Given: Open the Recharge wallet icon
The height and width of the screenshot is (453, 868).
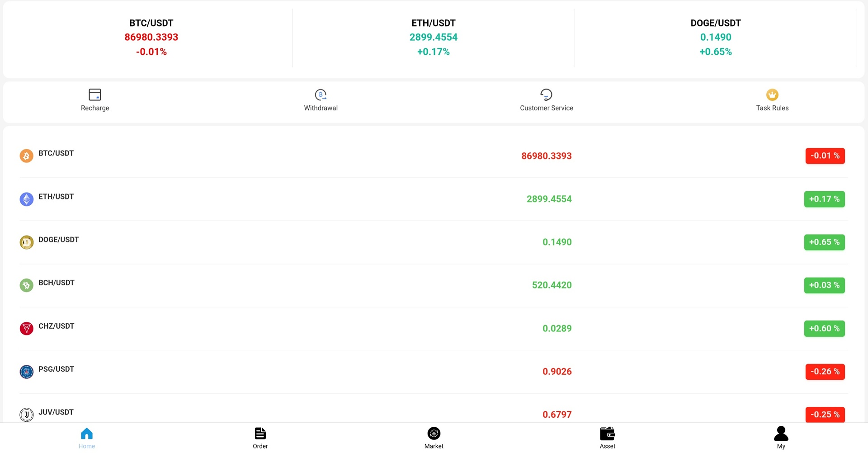Looking at the screenshot, I should 95,94.
